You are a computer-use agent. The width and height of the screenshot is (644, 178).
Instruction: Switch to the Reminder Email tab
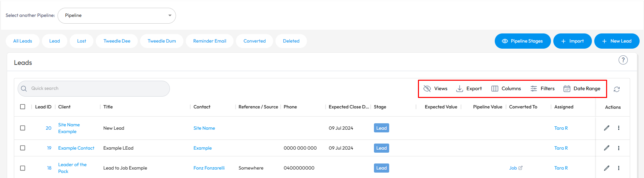tap(210, 41)
